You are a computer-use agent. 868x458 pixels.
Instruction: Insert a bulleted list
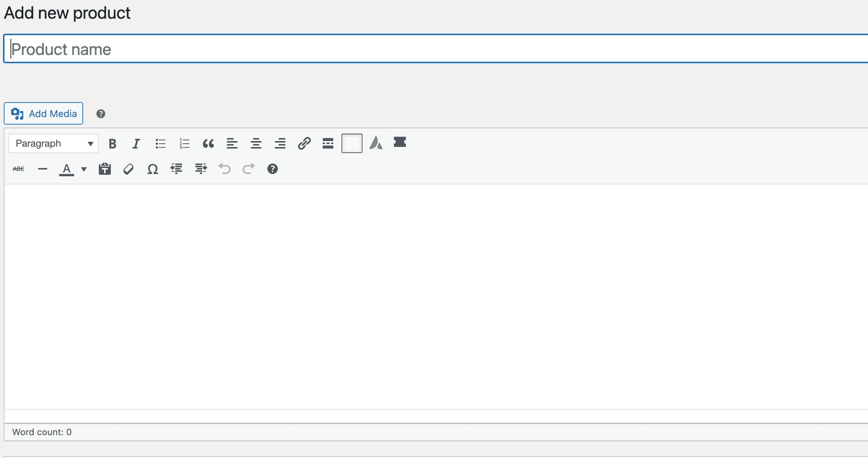pyautogui.click(x=160, y=144)
